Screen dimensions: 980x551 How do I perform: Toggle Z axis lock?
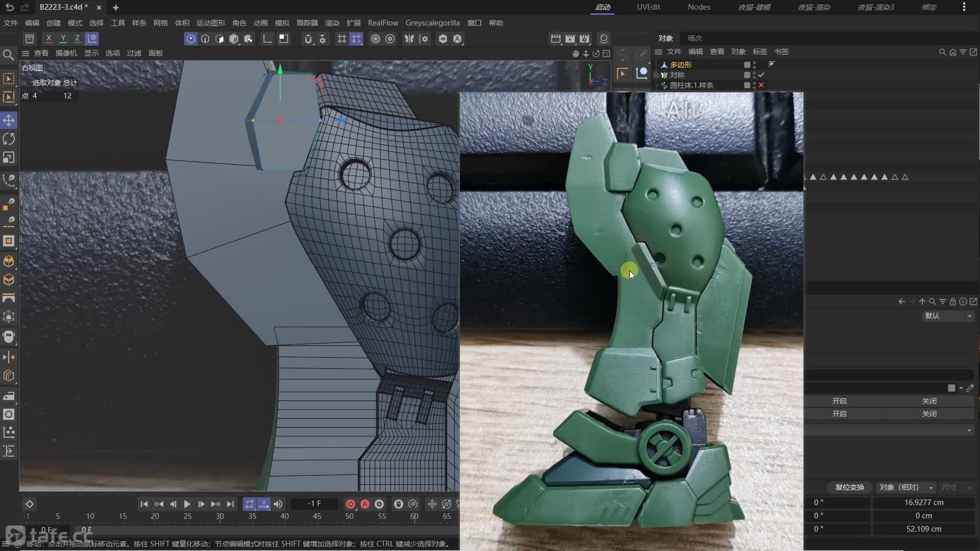[x=77, y=38]
